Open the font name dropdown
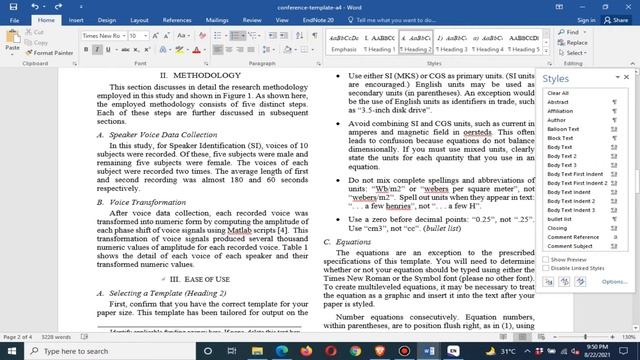The height and width of the screenshot is (360, 640). 124,36
